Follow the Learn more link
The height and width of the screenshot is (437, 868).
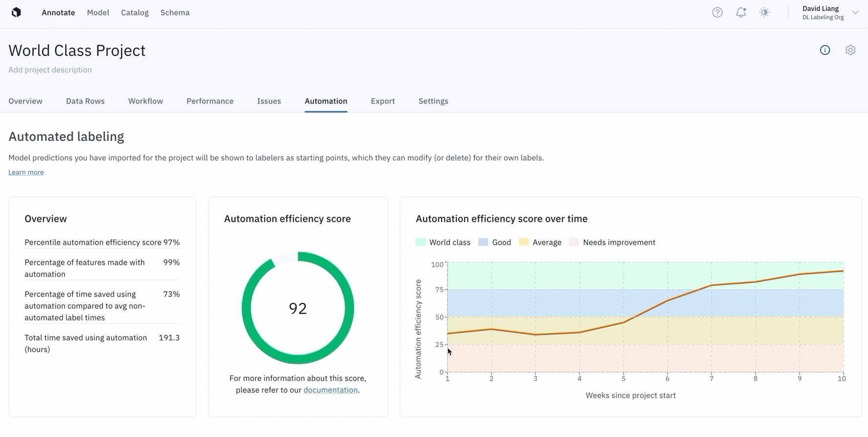pyautogui.click(x=26, y=172)
